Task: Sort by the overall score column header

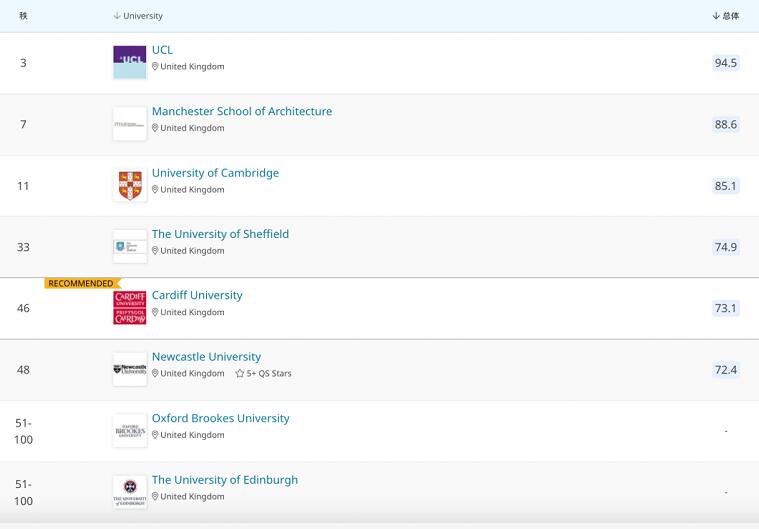Action: [726, 16]
